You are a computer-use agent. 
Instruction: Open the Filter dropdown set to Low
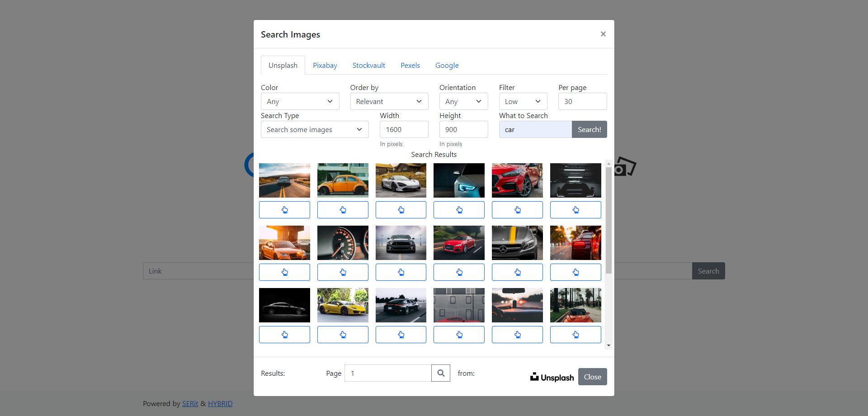523,101
